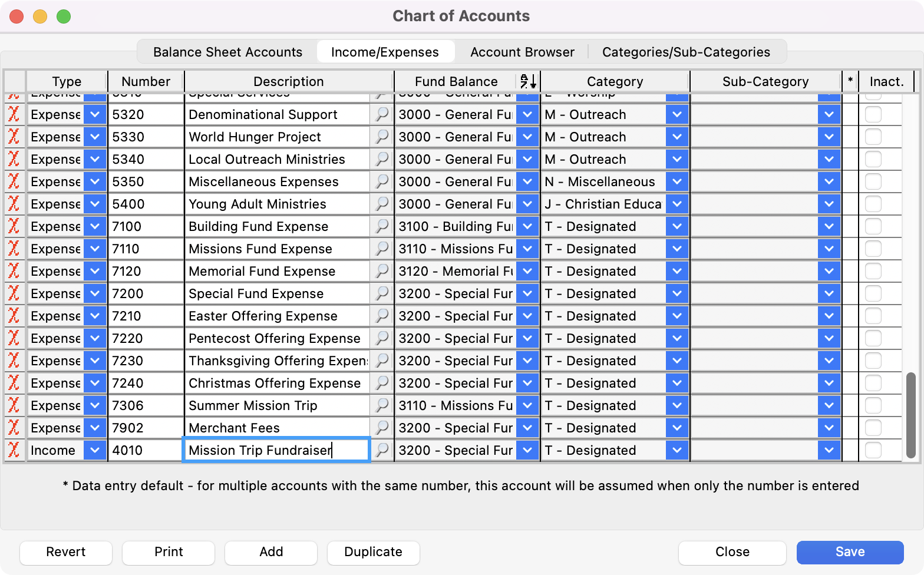
Task: Open the Categories/Sub-Categories tab
Action: point(686,52)
